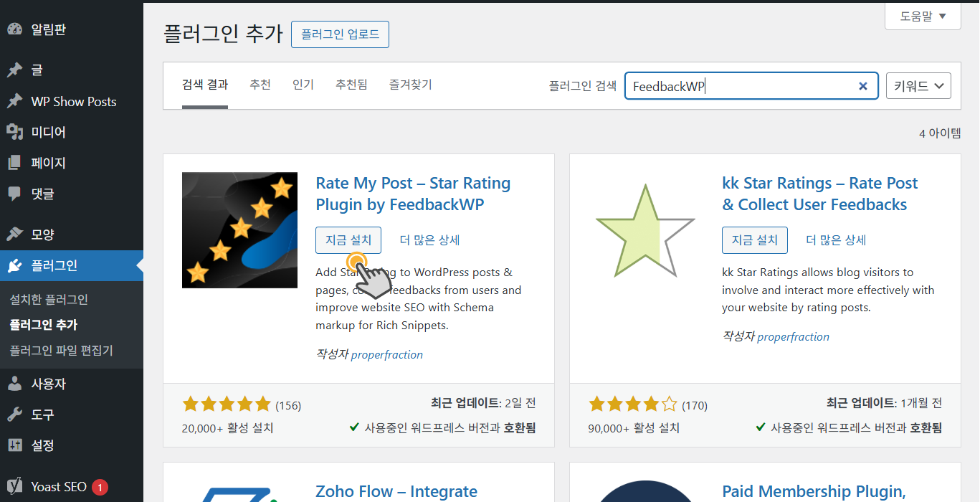Open 플러그인 파일 편집기 submenu
This screenshot has width=980, height=502.
[61, 351]
